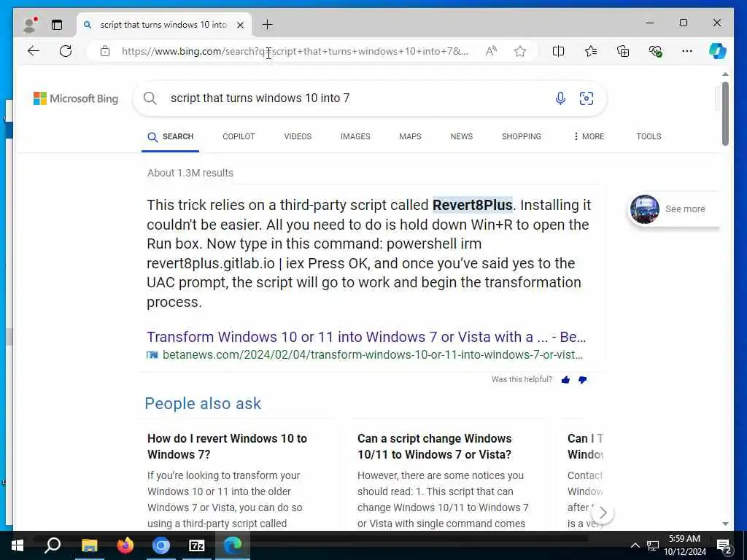Image resolution: width=747 pixels, height=560 pixels.
Task: Click the About 1.3M results text
Action: pos(190,173)
